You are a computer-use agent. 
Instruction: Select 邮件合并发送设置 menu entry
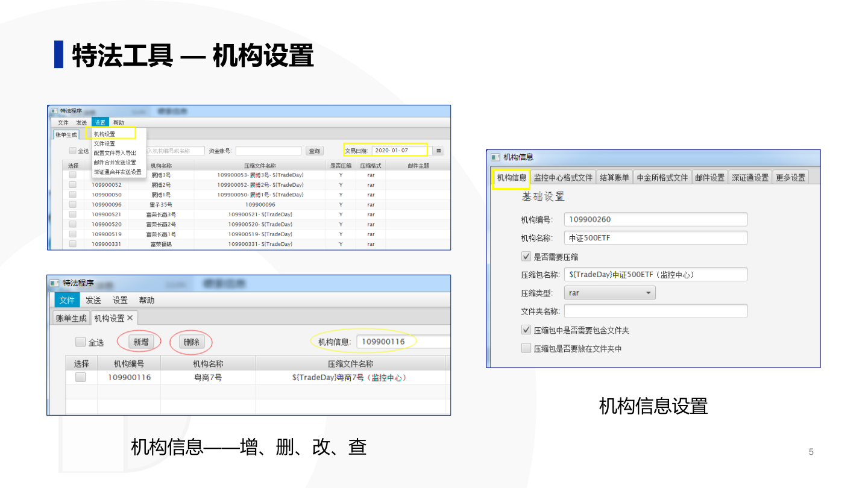coord(115,162)
